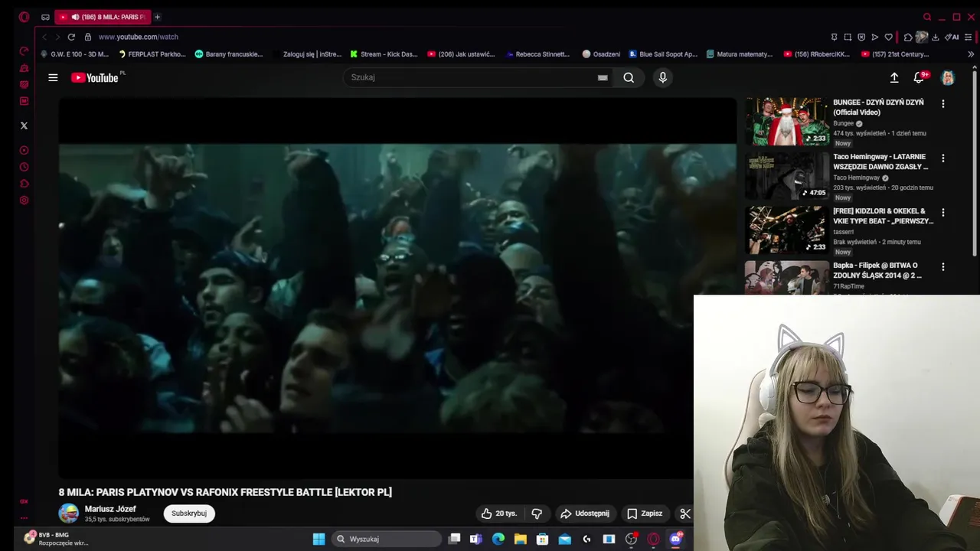980x551 pixels.
Task: Open a new tab with plus button
Action: (x=157, y=17)
